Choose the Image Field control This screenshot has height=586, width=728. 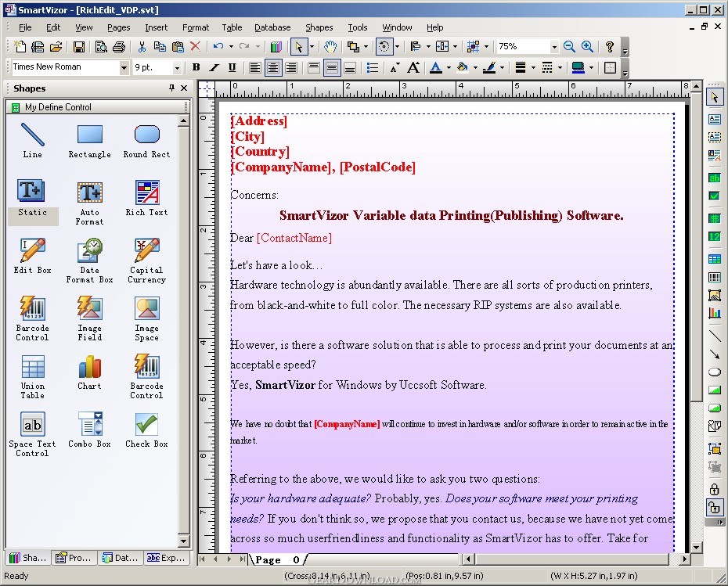coord(89,318)
